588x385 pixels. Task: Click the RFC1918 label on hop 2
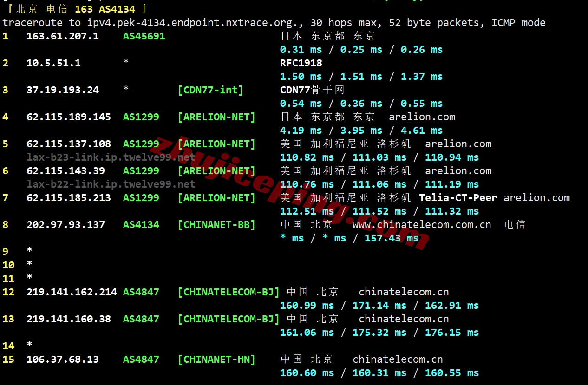[301, 63]
